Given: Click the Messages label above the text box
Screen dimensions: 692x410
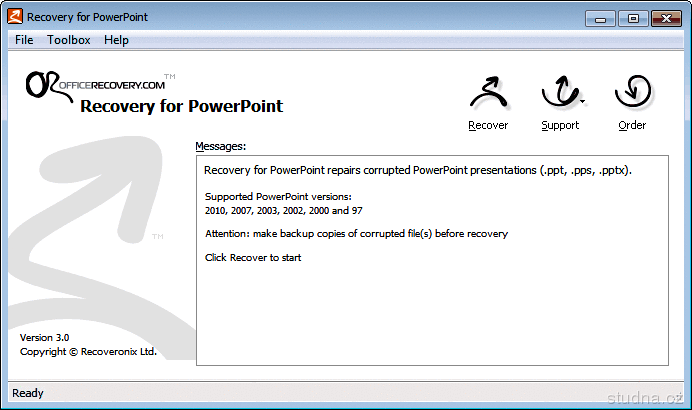Looking at the screenshot, I should 220,146.
